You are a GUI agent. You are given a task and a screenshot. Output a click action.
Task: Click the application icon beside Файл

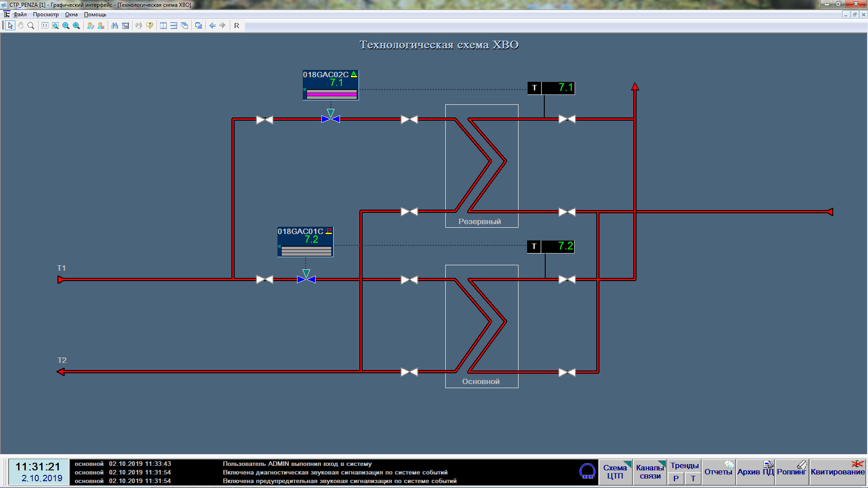7,14
